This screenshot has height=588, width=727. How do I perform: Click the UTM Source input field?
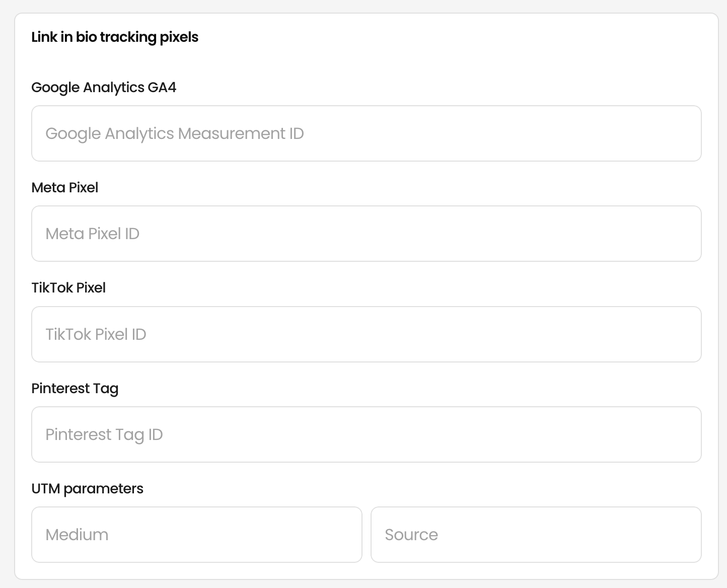point(536,535)
